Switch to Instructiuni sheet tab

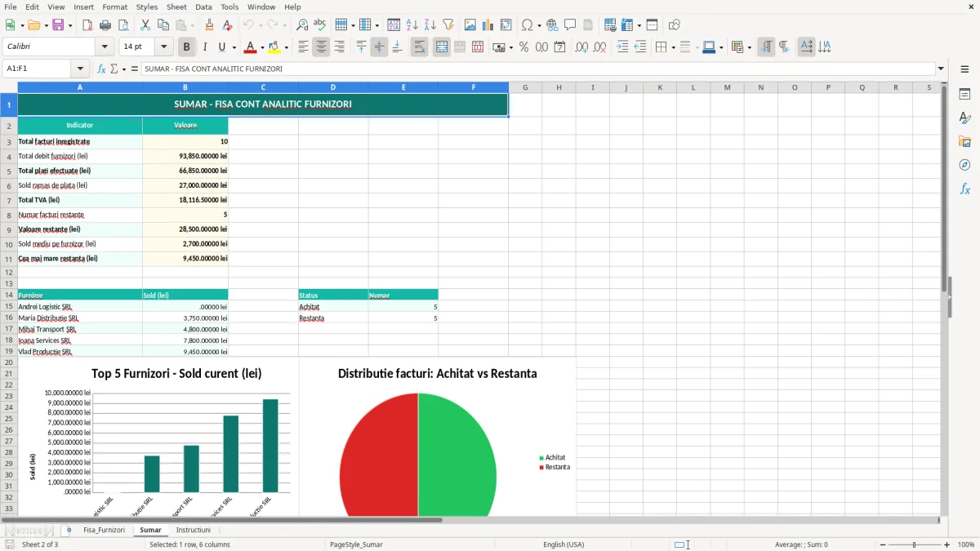tap(194, 530)
